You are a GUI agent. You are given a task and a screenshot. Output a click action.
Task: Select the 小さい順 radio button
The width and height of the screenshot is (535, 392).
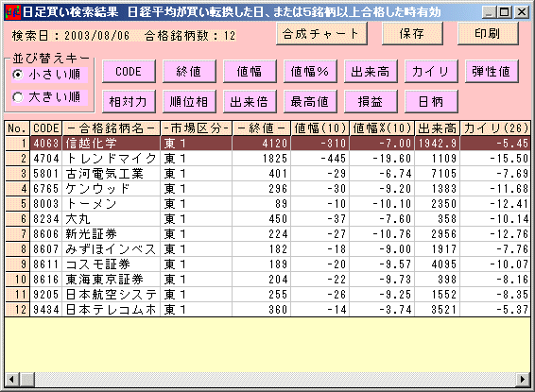[x=18, y=75]
